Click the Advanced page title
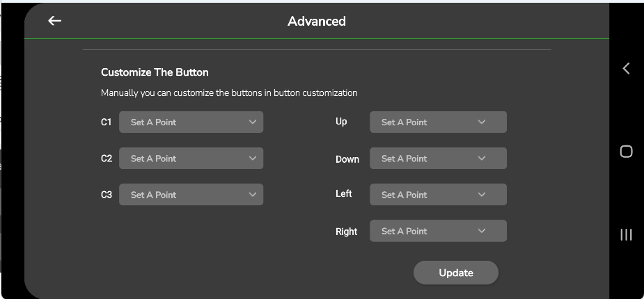The height and width of the screenshot is (299, 644). click(317, 21)
